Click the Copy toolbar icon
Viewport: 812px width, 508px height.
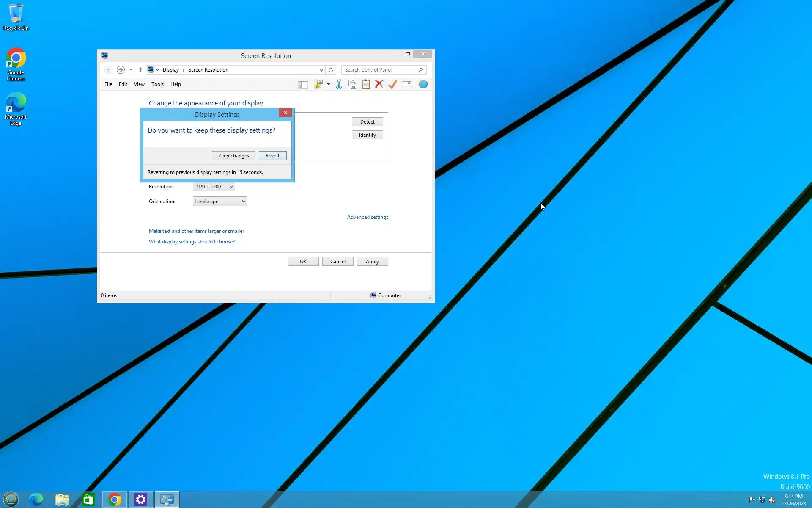pos(352,84)
